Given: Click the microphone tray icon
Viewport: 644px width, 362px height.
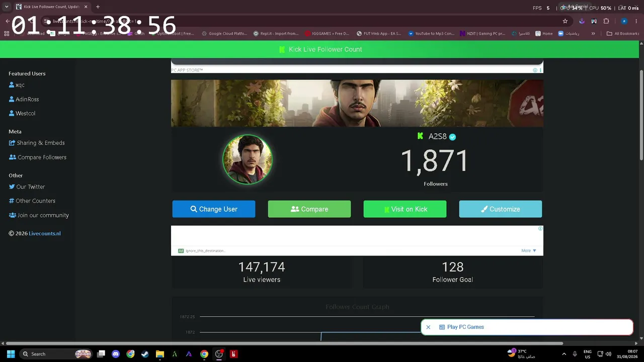Looking at the screenshot, I should (x=575, y=354).
